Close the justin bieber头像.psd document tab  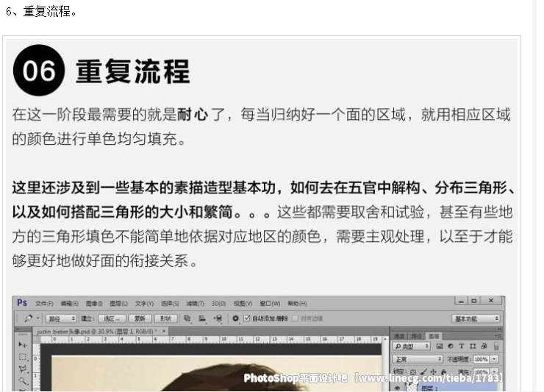164,331
